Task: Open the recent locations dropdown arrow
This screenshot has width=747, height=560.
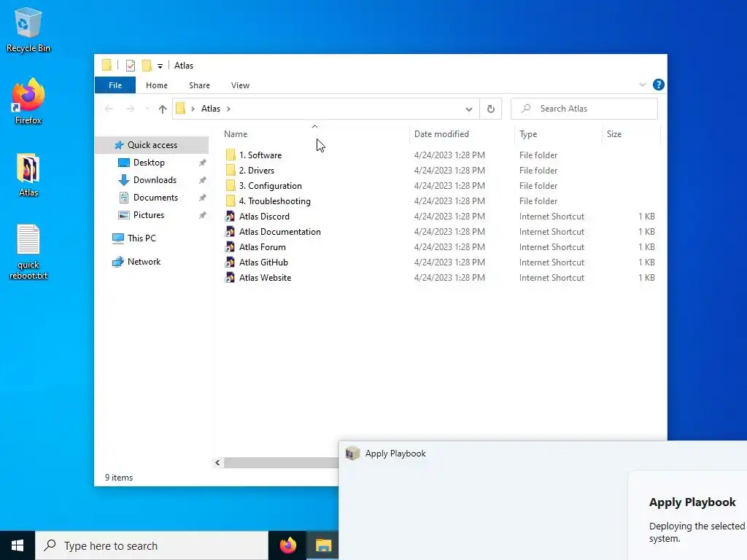Action: pyautogui.click(x=147, y=109)
